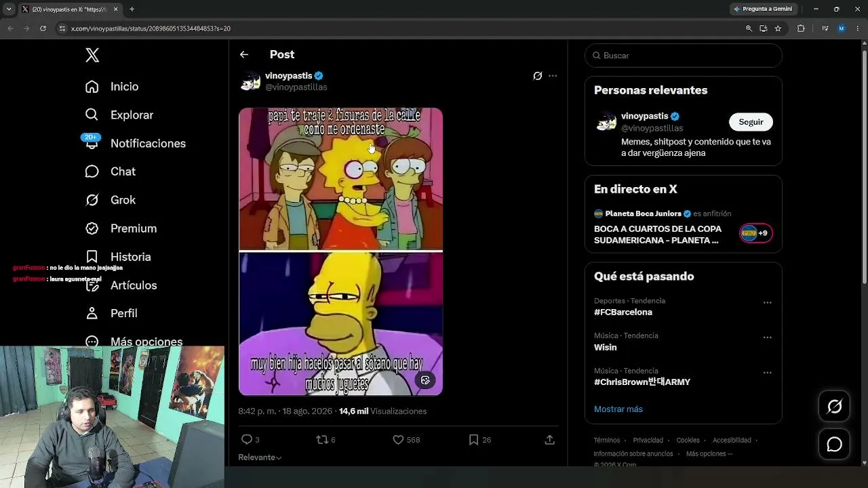868x488 pixels.
Task: Like the post with the heart icon
Action: (398, 440)
